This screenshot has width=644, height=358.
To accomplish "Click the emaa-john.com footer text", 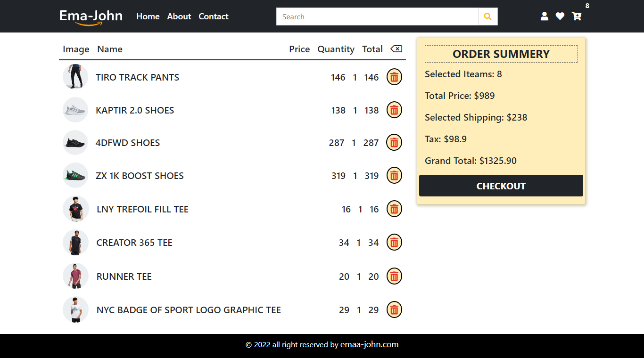I will click(x=370, y=344).
